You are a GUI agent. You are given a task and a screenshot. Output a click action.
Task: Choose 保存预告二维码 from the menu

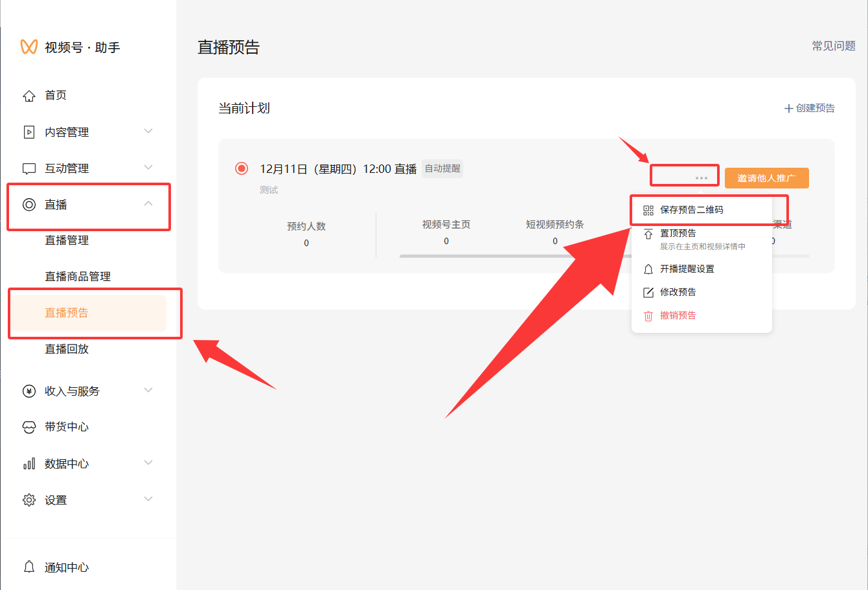coord(691,210)
